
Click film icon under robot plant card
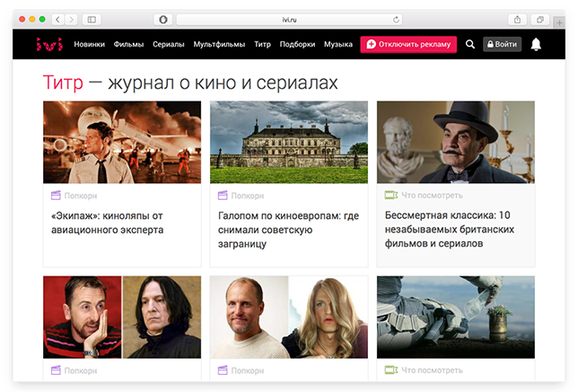coord(391,370)
